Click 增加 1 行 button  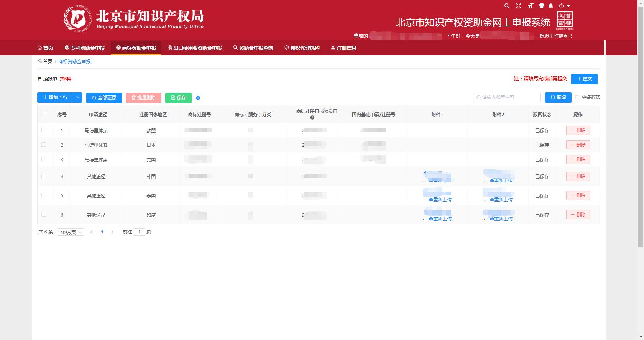coord(55,97)
